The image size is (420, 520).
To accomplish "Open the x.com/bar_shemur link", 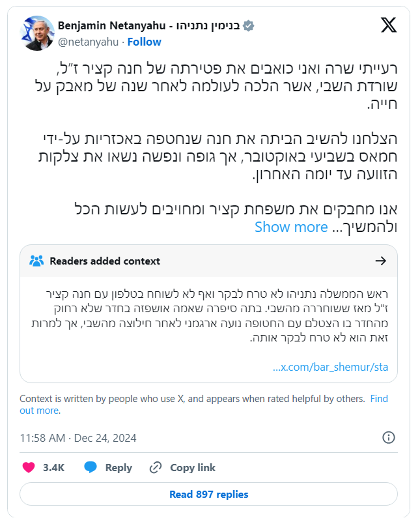I will click(x=330, y=367).
